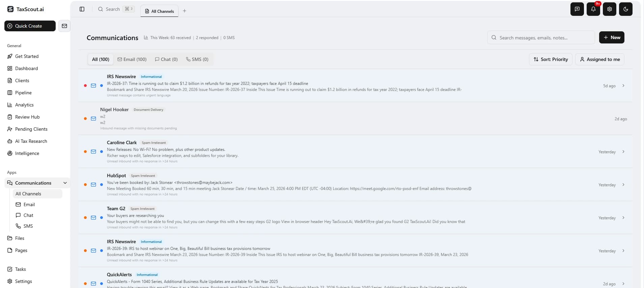This screenshot has width=644, height=288.
Task: Click Informational tag on QuickAlerts row
Action: pyautogui.click(x=147, y=275)
